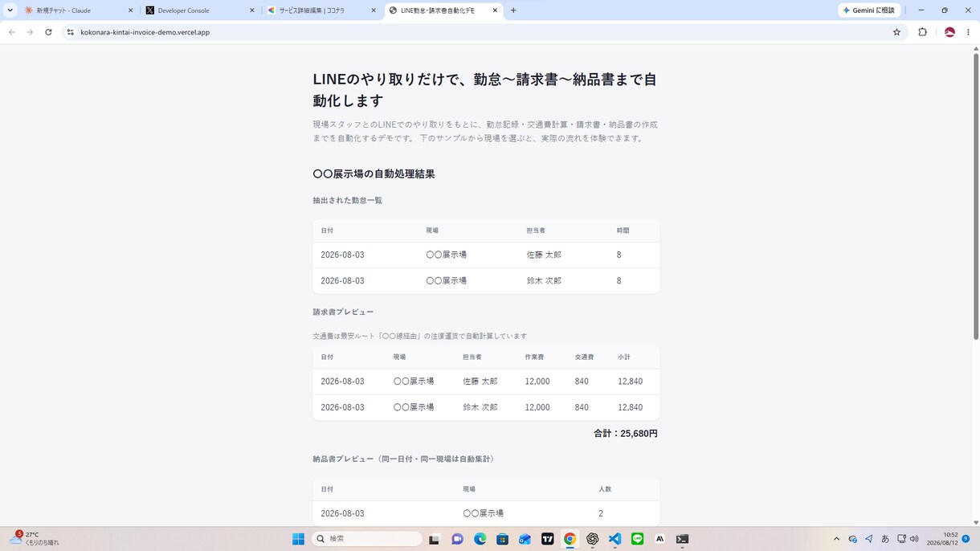
Task: Close the サービス詳細編集 tab
Action: pyautogui.click(x=374, y=10)
